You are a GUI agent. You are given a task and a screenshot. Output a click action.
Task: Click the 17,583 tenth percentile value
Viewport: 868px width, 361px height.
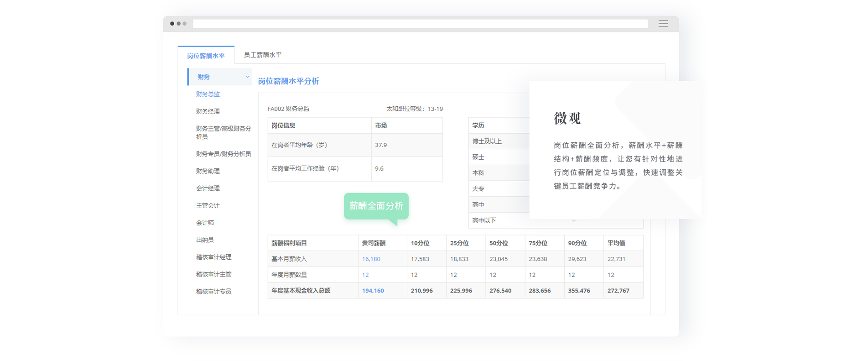coord(420,259)
